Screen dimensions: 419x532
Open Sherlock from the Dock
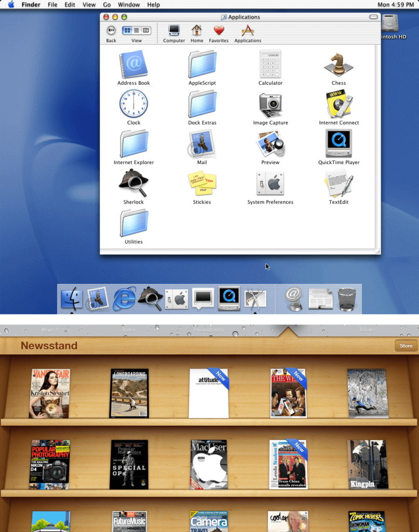(x=150, y=299)
